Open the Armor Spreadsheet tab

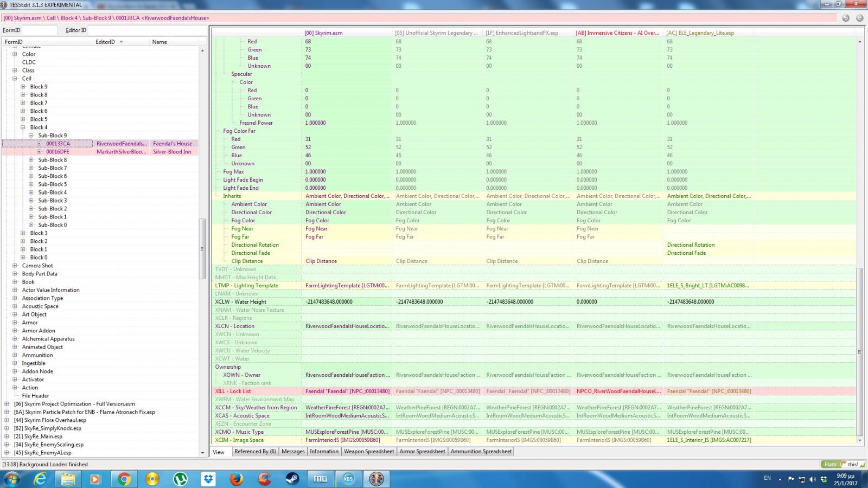tap(422, 451)
